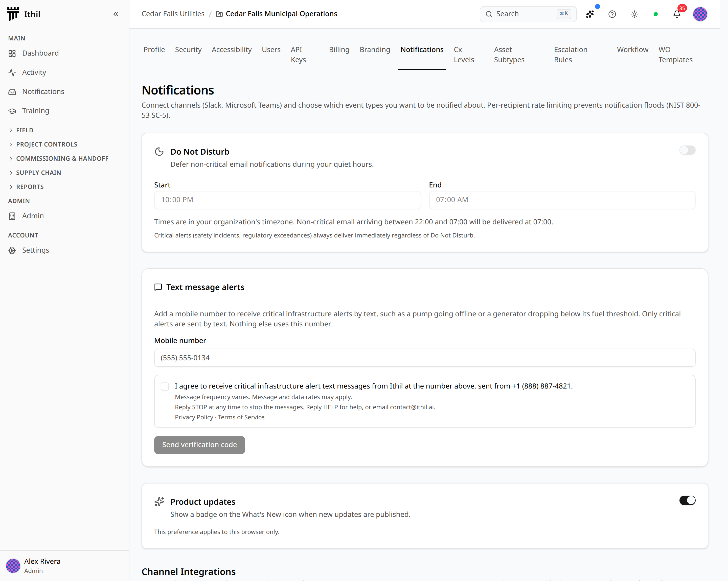Image resolution: width=728 pixels, height=581 pixels.
Task: Click the Activity pulse icon in sidebar
Action: tap(12, 72)
